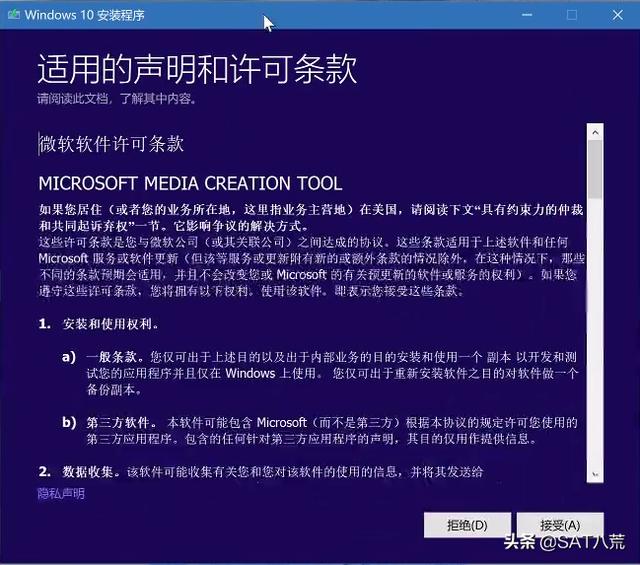Image resolution: width=640 pixels, height=565 pixels.
Task: Minimize the Windows 10 安装程序 window
Action: point(527,15)
